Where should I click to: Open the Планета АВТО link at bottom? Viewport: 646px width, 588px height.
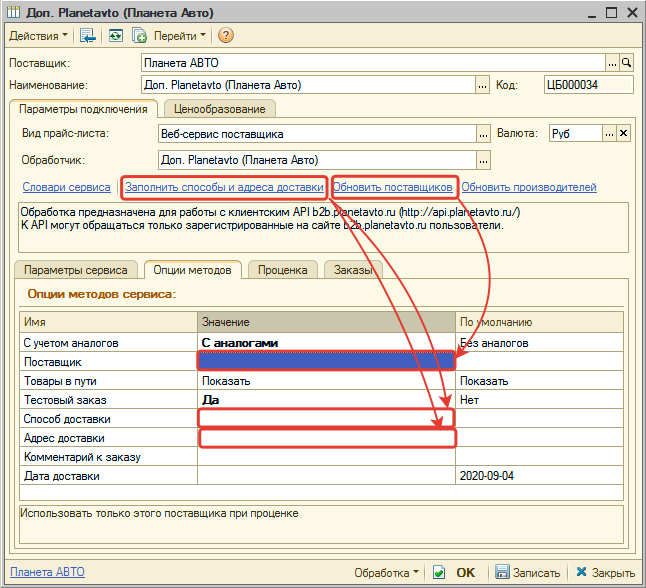click(x=47, y=572)
